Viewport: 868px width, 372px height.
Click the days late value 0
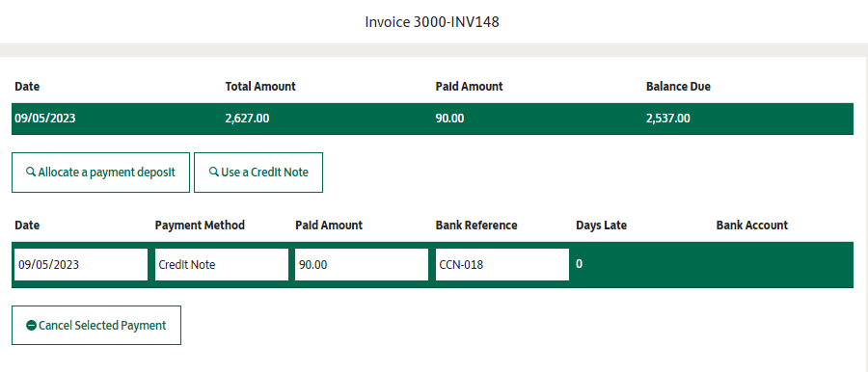click(x=579, y=264)
